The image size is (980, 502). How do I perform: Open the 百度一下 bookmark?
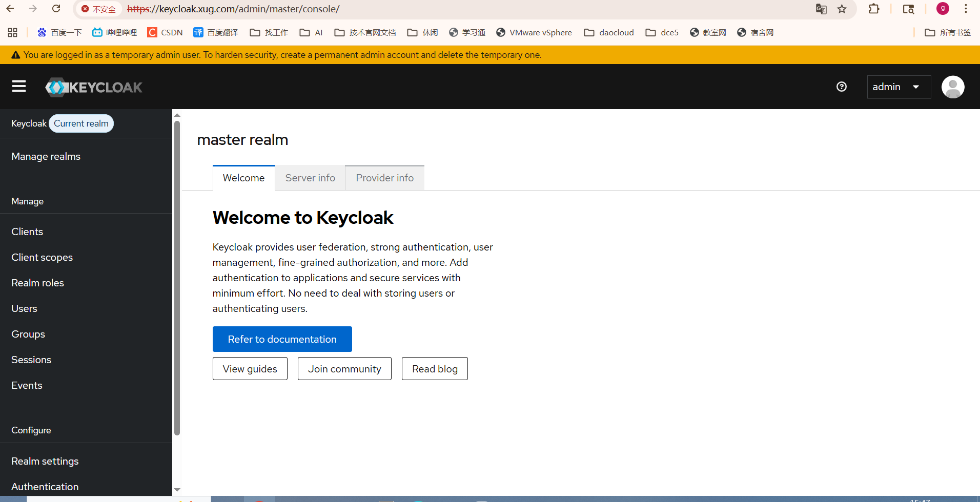tap(59, 32)
